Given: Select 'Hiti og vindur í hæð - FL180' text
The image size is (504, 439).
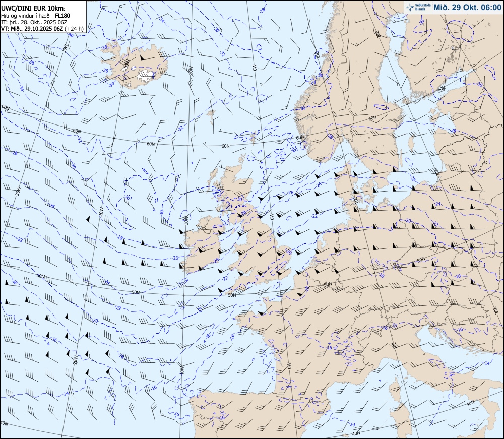Looking at the screenshot, I should pyautogui.click(x=35, y=16).
